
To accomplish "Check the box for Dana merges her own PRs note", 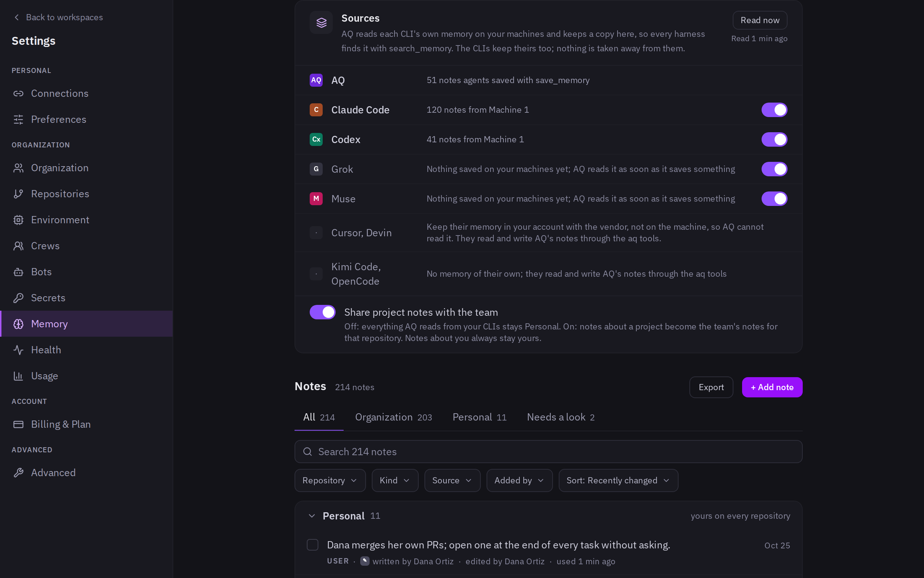I will tap(312, 545).
